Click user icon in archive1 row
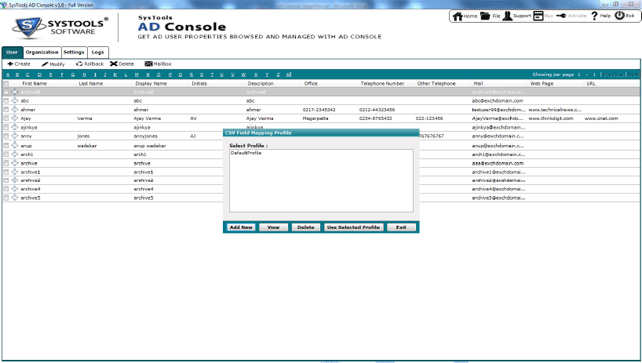 pos(15,172)
